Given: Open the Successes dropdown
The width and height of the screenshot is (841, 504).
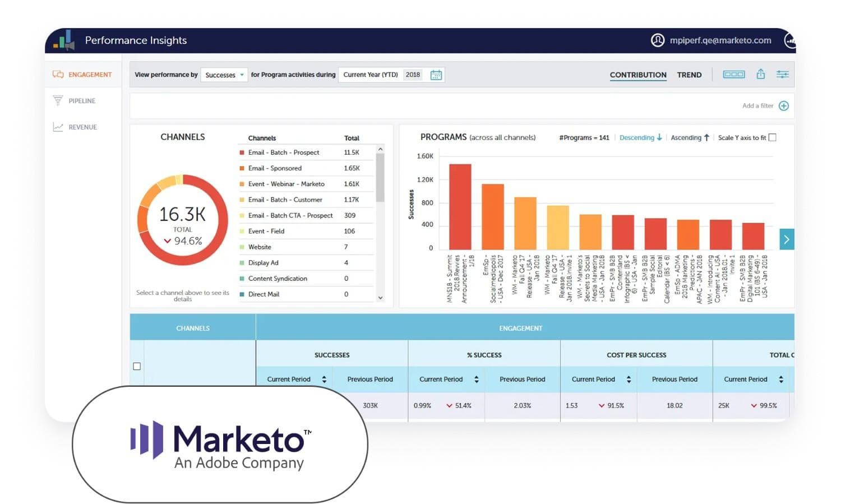Looking at the screenshot, I should [x=224, y=75].
